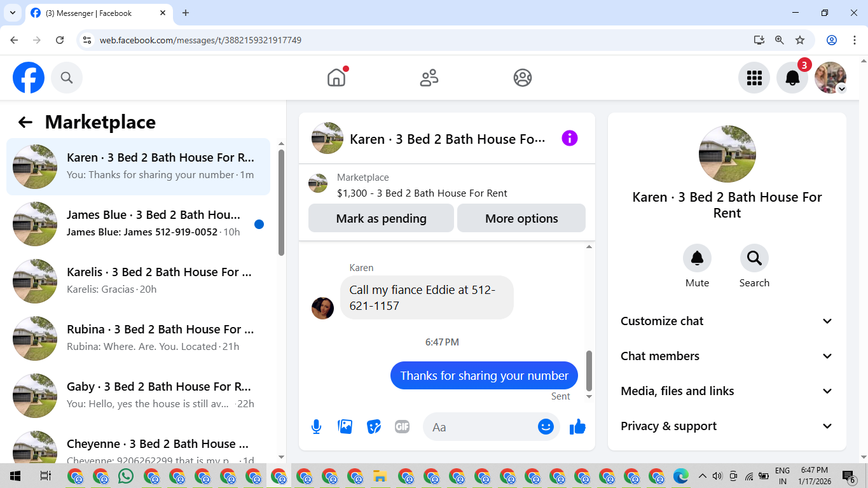
Task: Attach a photo using the image icon
Action: point(345,427)
